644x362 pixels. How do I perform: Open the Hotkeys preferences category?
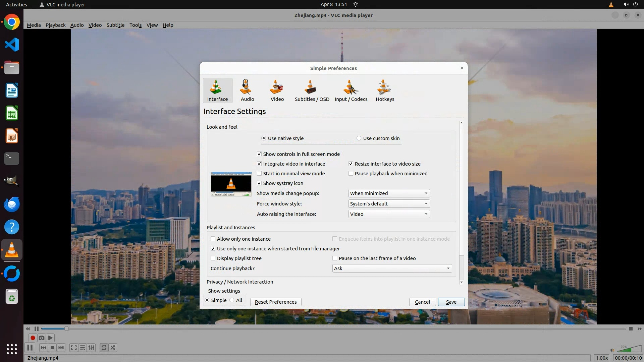pyautogui.click(x=385, y=90)
